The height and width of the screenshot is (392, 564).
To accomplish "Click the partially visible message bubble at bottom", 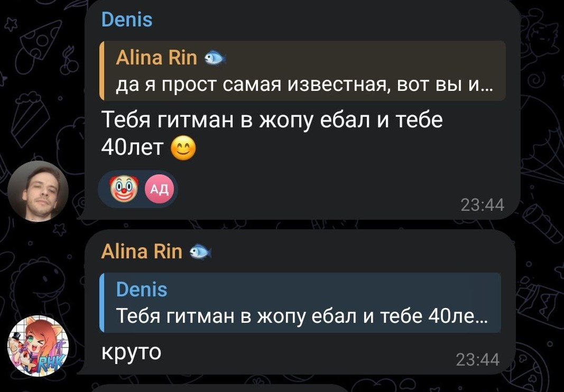I will click(219, 388).
